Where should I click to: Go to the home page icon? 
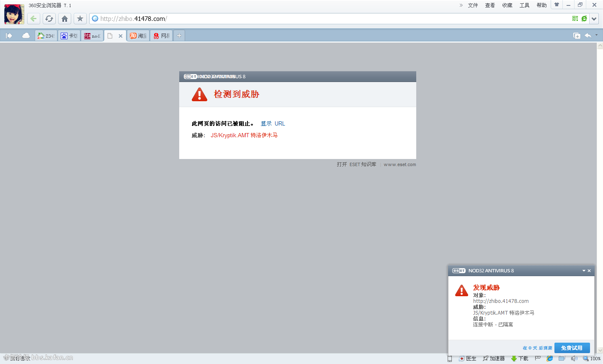(64, 18)
